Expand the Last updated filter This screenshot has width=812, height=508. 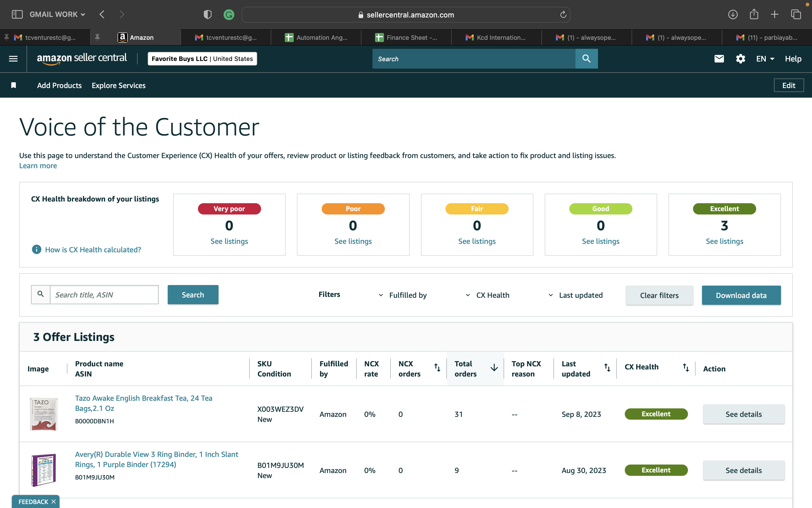click(575, 295)
